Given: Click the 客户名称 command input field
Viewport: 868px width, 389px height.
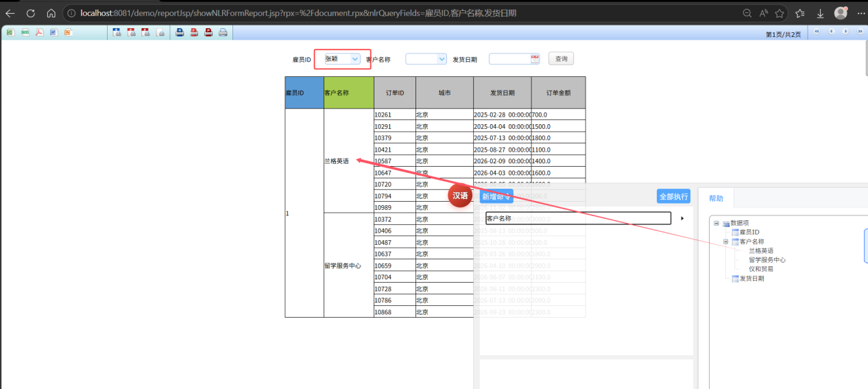Looking at the screenshot, I should [x=577, y=218].
